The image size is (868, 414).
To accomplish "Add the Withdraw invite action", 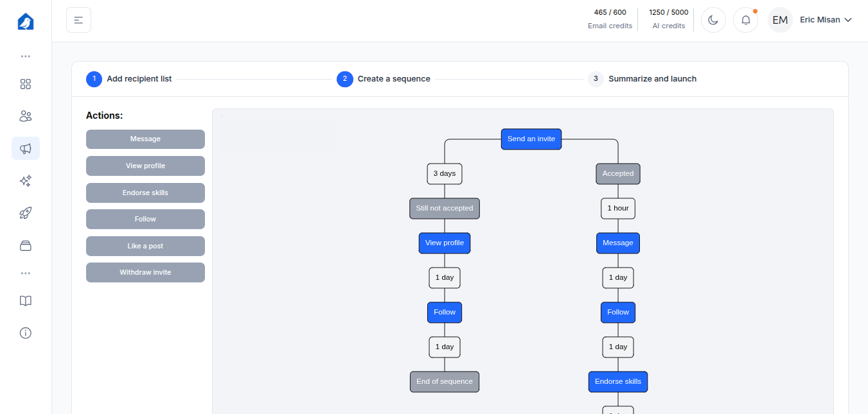I will [x=145, y=272].
